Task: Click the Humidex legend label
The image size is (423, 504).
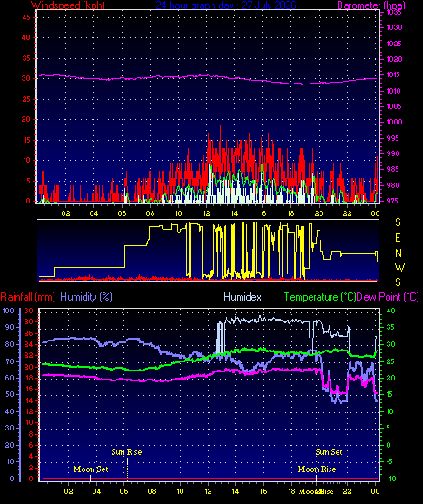Action: 242,297
